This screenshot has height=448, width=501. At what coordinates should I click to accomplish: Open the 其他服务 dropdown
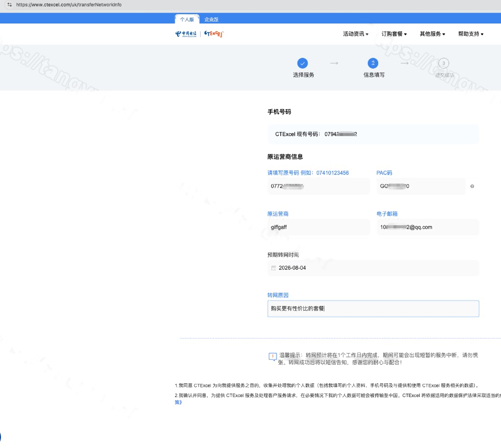point(433,34)
